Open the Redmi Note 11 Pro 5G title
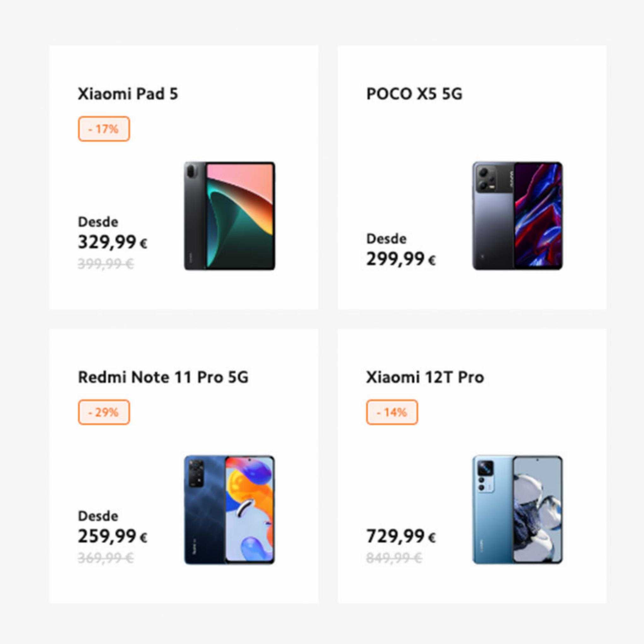Image resolution: width=644 pixels, height=644 pixels. (x=163, y=377)
